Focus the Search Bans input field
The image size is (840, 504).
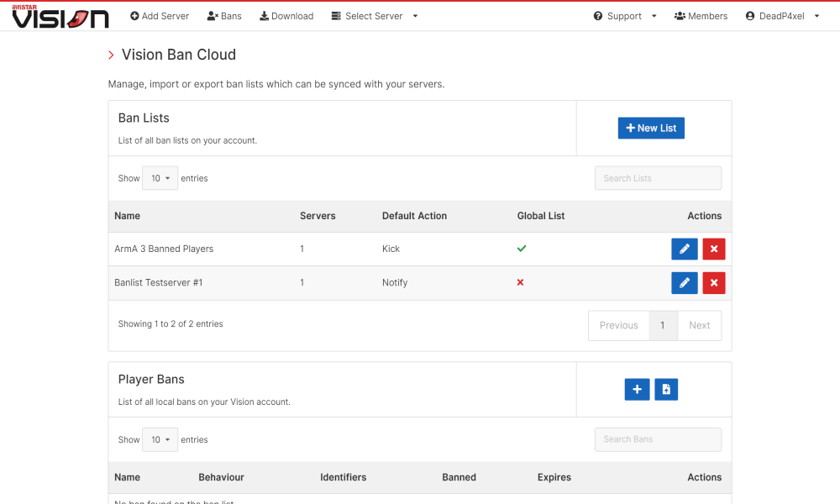coord(658,439)
